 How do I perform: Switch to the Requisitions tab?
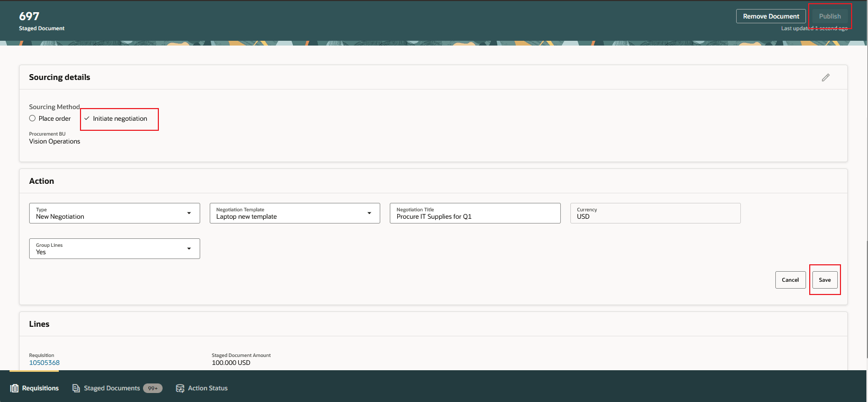[34, 388]
